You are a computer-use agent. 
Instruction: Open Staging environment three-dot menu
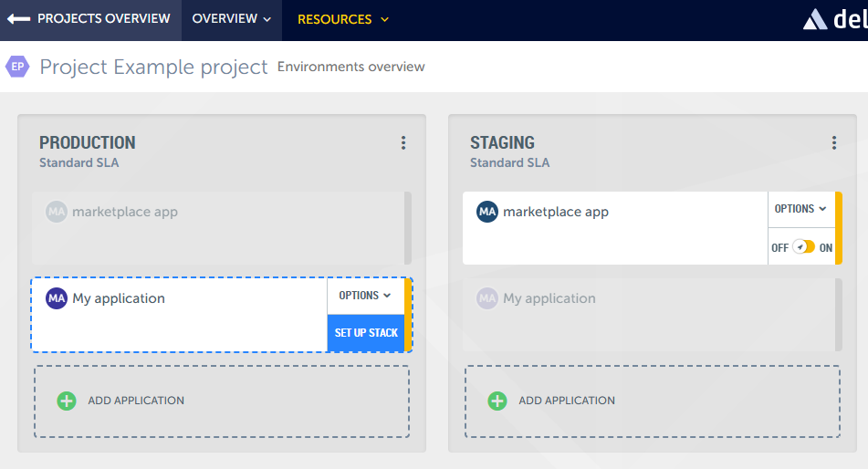(x=834, y=142)
